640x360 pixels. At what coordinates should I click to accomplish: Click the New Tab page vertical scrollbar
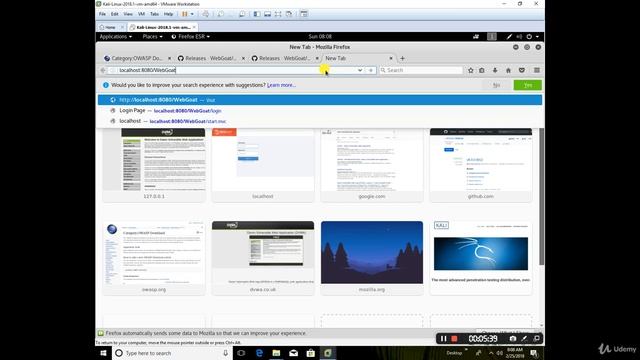542,197
